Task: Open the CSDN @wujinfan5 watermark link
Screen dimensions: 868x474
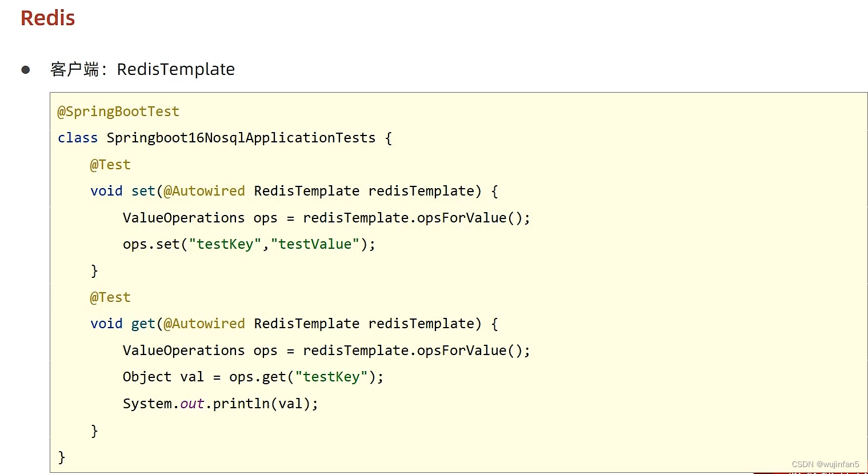Action: (824, 464)
